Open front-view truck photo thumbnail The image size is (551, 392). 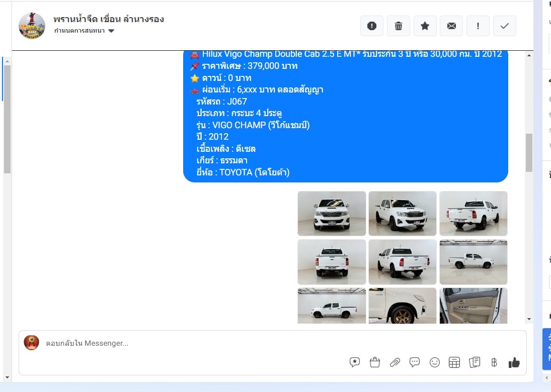click(332, 214)
